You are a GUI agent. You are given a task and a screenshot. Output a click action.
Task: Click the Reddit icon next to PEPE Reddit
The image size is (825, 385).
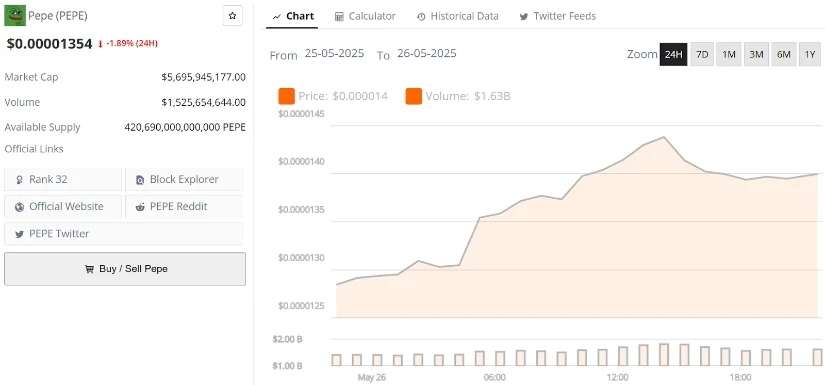pos(140,207)
